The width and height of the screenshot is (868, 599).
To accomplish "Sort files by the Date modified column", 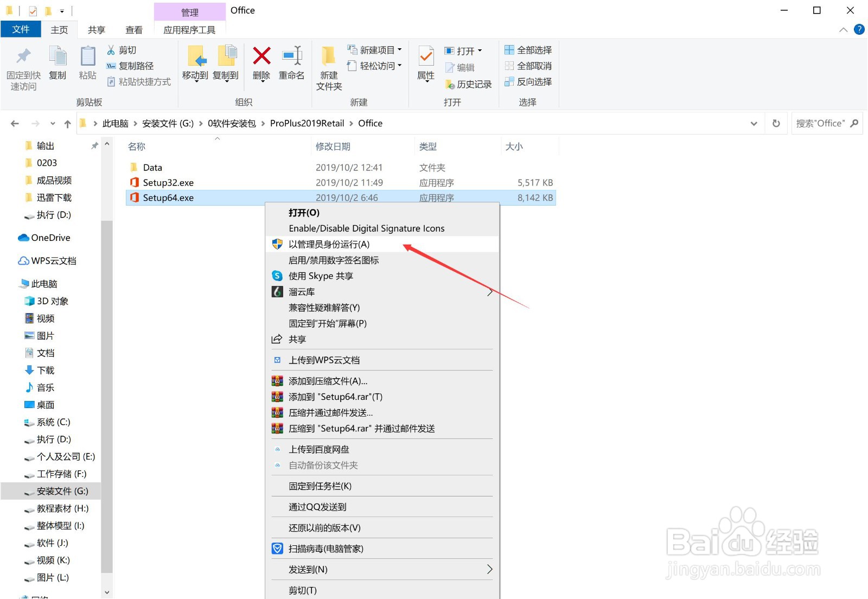I will pos(333,146).
